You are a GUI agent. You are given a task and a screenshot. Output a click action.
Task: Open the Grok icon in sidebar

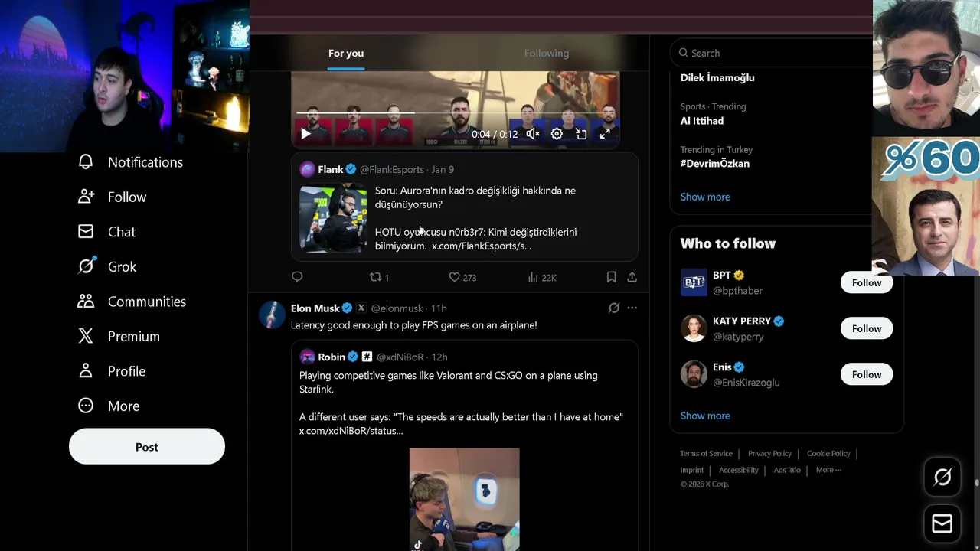click(x=86, y=266)
